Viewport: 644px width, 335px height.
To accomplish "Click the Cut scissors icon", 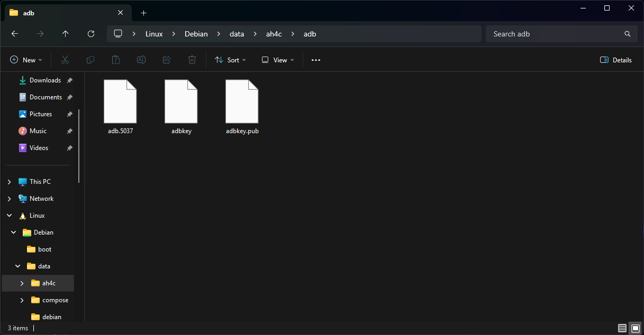I will [65, 60].
